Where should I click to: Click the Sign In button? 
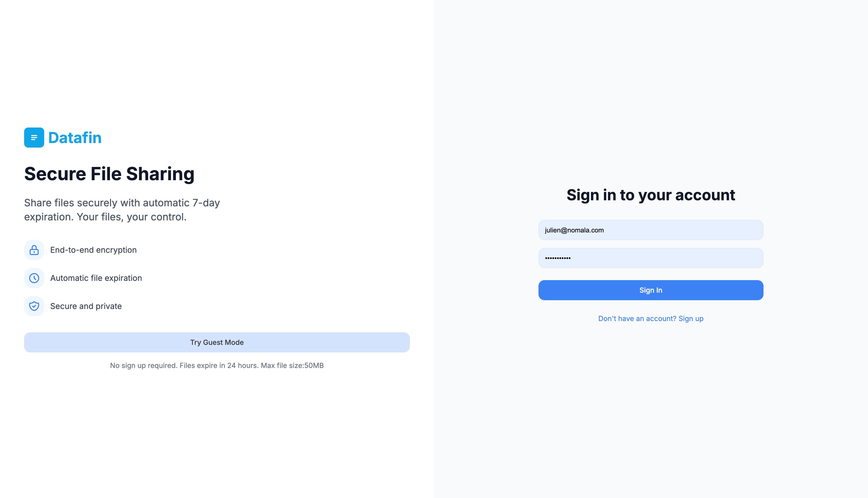pos(650,290)
